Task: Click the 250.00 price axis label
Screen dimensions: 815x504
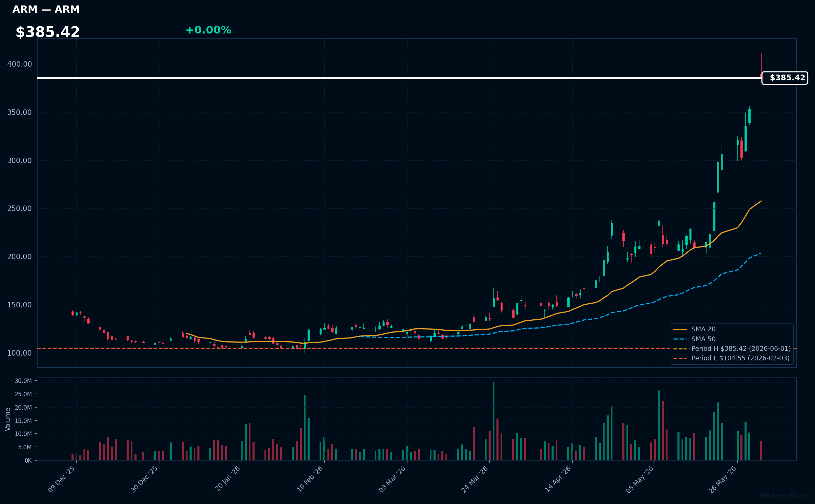Action: pos(20,209)
